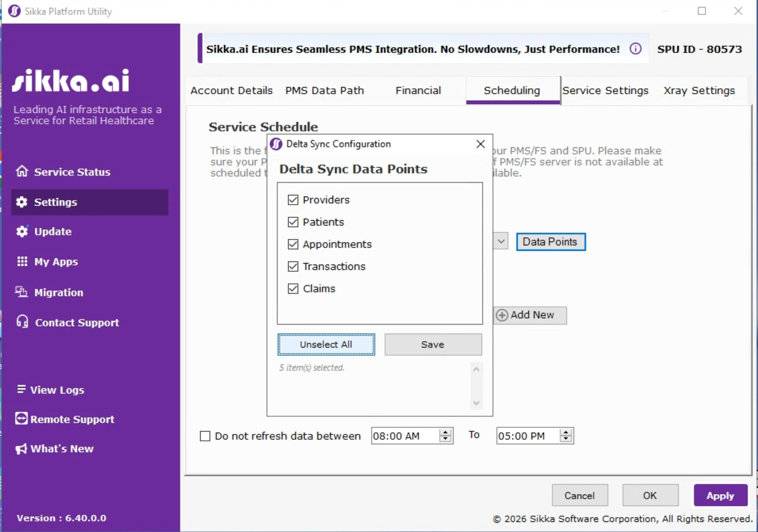758x532 pixels.
Task: Open the My Apps grid icon
Action: [x=22, y=261]
